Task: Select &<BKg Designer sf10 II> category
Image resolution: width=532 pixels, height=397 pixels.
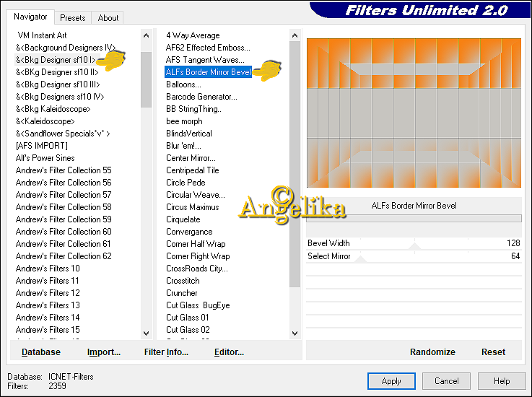Action: pyautogui.click(x=57, y=72)
